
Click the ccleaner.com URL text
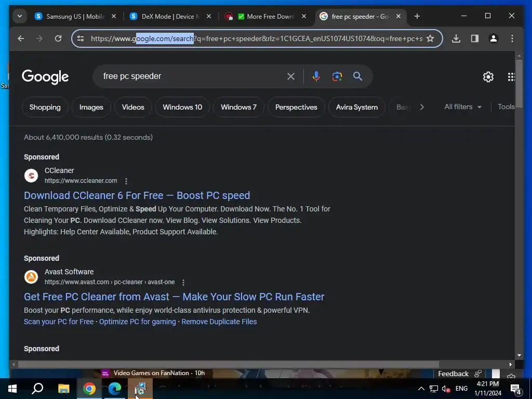[81, 181]
